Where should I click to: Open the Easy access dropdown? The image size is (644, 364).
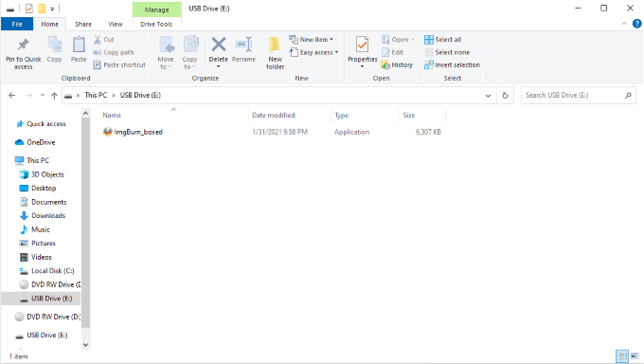pos(314,52)
